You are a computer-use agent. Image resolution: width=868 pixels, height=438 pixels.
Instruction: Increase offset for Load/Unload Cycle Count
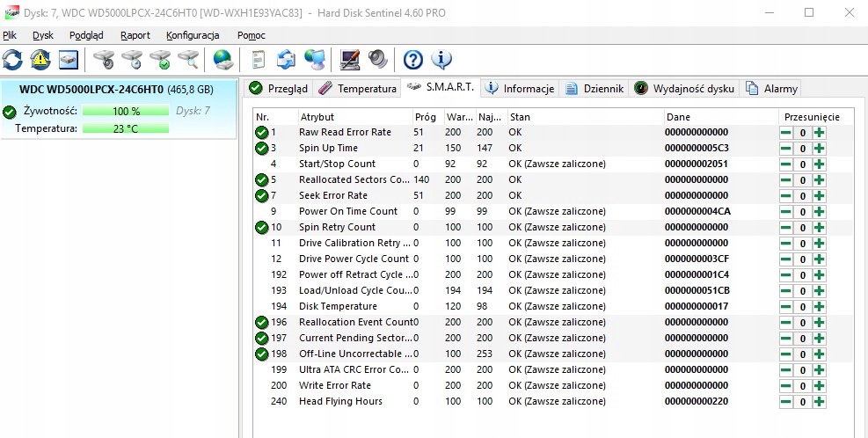pos(820,291)
